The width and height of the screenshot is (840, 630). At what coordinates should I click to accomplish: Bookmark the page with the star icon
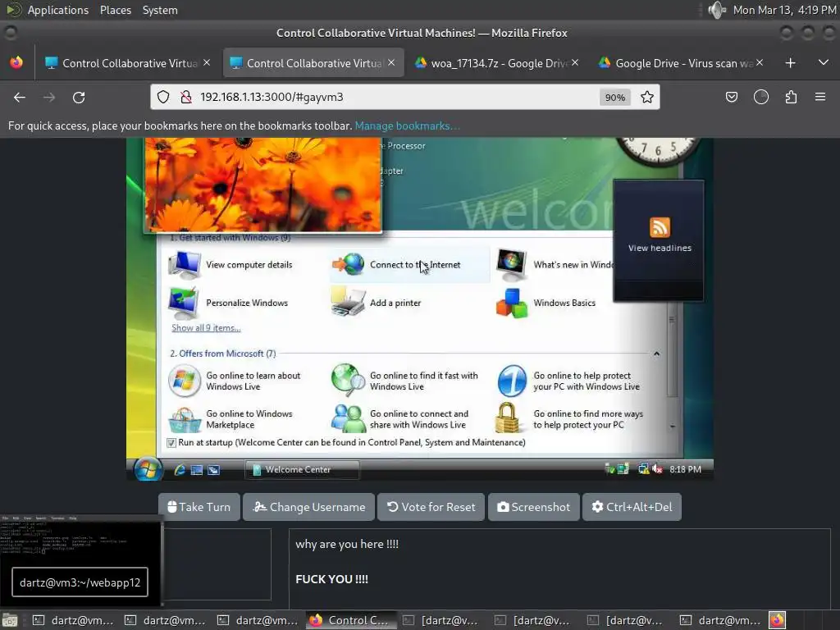[647, 97]
